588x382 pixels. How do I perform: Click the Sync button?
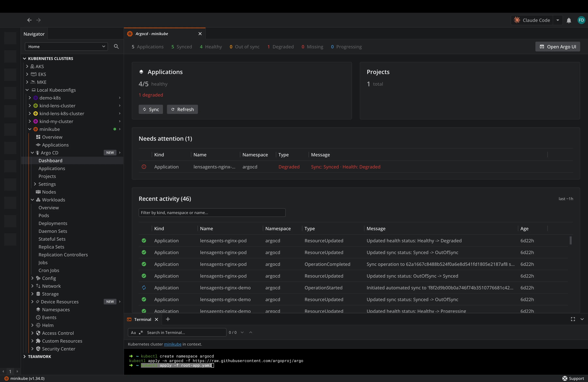click(x=151, y=109)
